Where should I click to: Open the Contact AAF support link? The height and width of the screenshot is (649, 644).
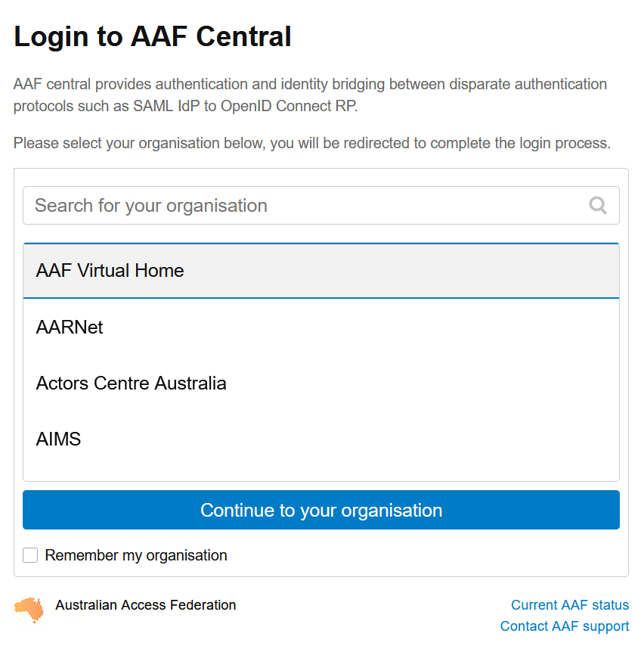click(x=565, y=626)
